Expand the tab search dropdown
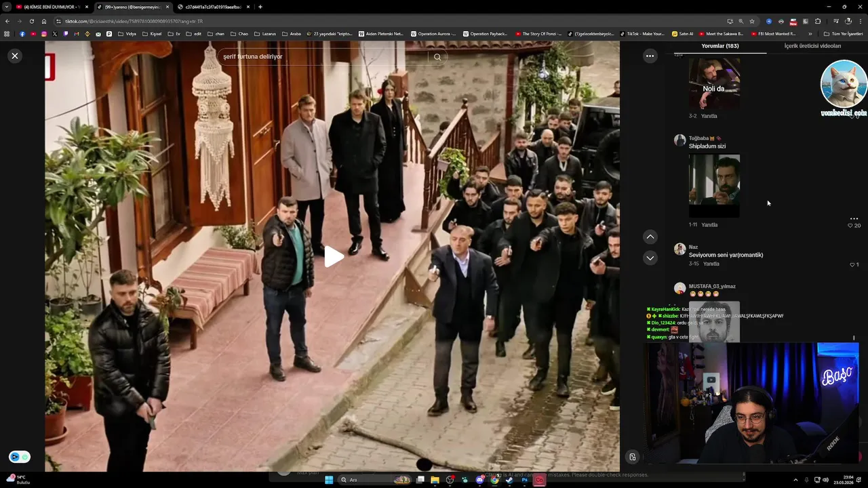 pos(6,7)
